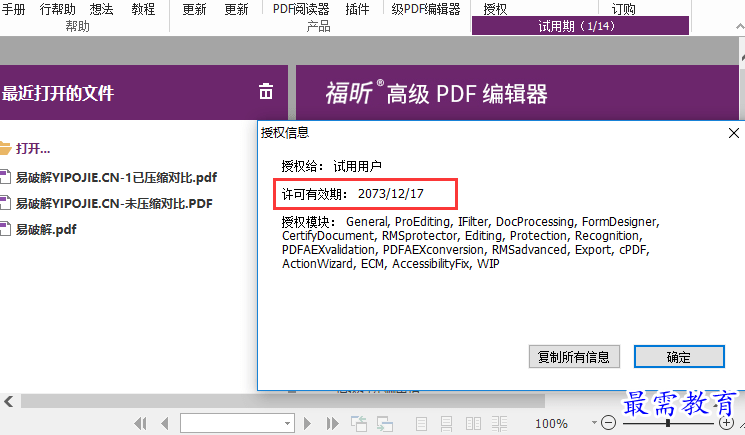745x435 pixels.
Task: Open the 100% zoom level dropdown
Action: point(594,422)
